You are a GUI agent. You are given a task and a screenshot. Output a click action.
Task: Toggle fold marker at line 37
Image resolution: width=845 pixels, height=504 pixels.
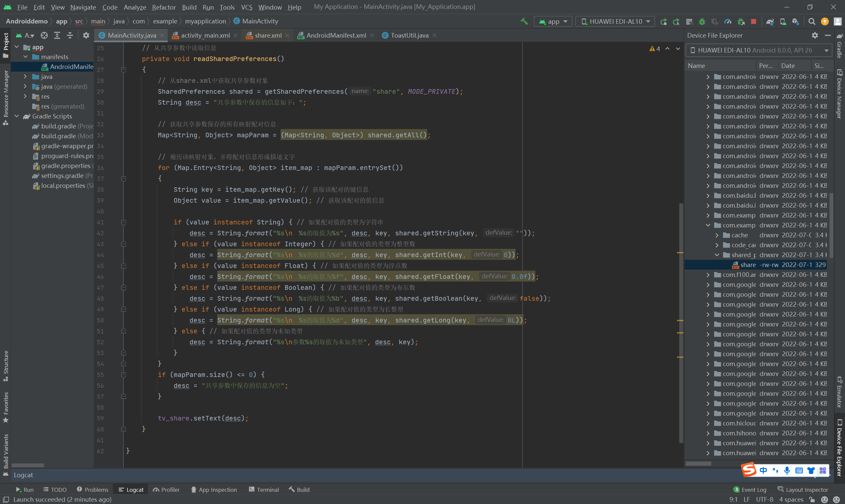tap(124, 179)
